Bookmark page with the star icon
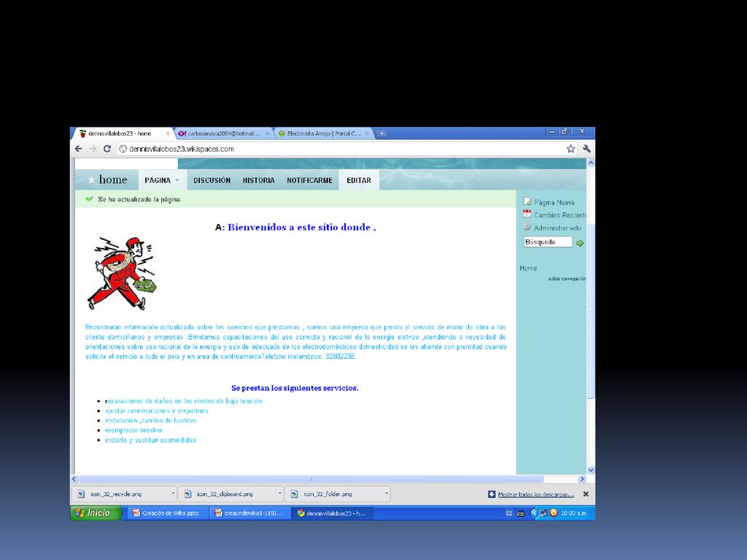Image resolution: width=747 pixels, height=560 pixels. [570, 149]
